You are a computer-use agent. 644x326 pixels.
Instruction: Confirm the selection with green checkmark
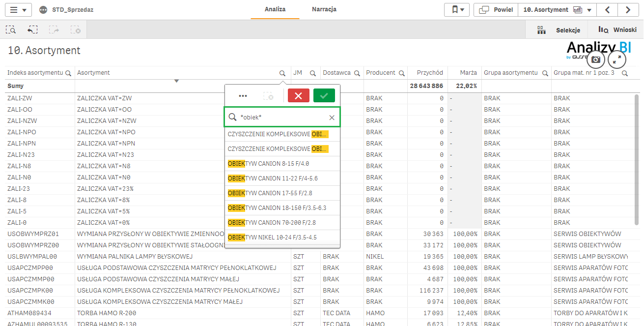pyautogui.click(x=324, y=96)
